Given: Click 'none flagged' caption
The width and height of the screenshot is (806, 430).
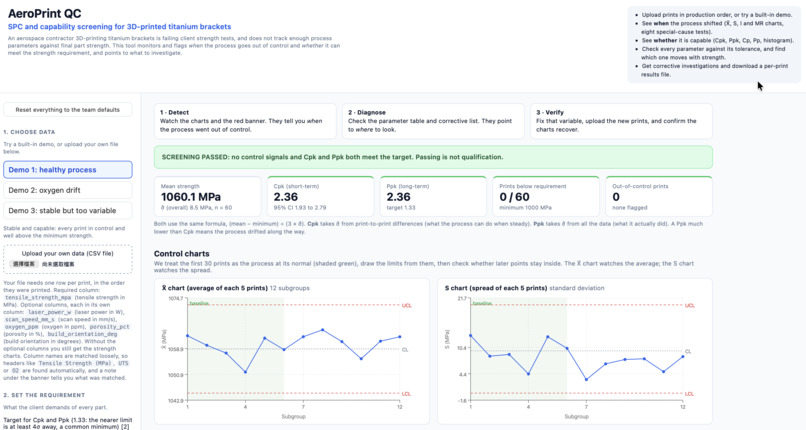Looking at the screenshot, I should [x=629, y=208].
